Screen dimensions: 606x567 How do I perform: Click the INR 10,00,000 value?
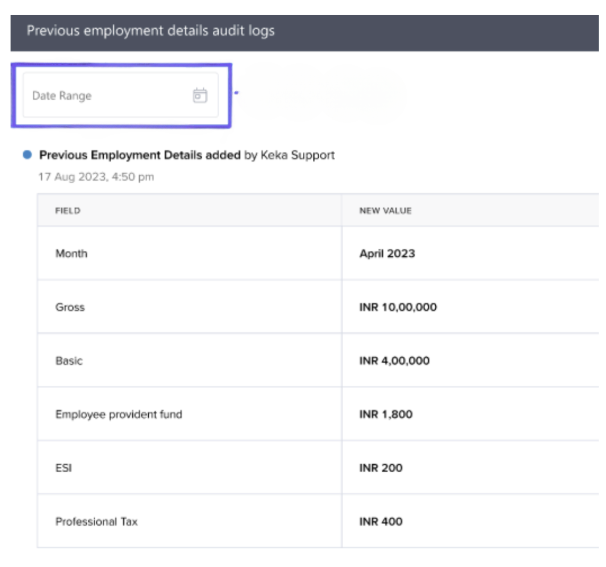click(398, 307)
